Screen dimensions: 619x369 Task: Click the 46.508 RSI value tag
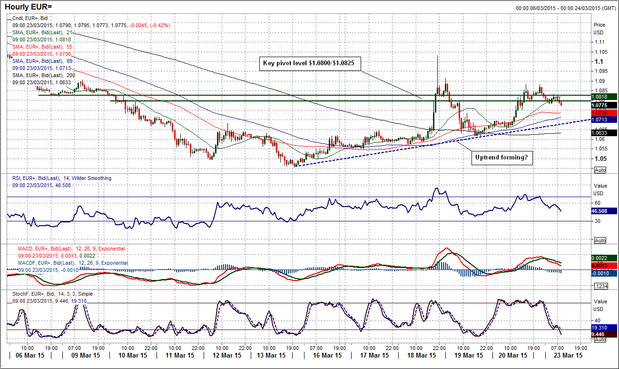coord(604,211)
